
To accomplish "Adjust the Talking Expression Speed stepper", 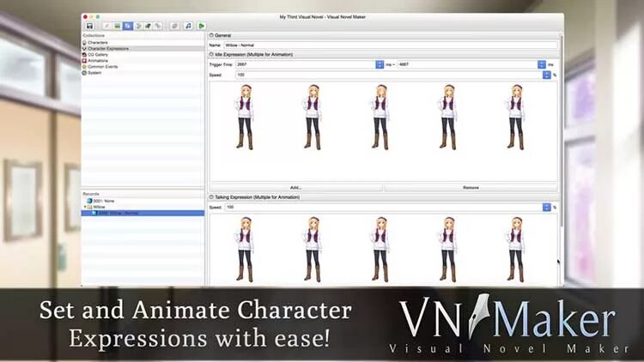I will coord(547,208).
